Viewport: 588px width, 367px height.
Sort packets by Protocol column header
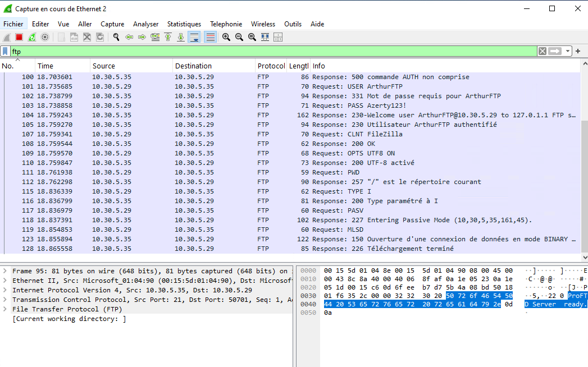point(271,66)
